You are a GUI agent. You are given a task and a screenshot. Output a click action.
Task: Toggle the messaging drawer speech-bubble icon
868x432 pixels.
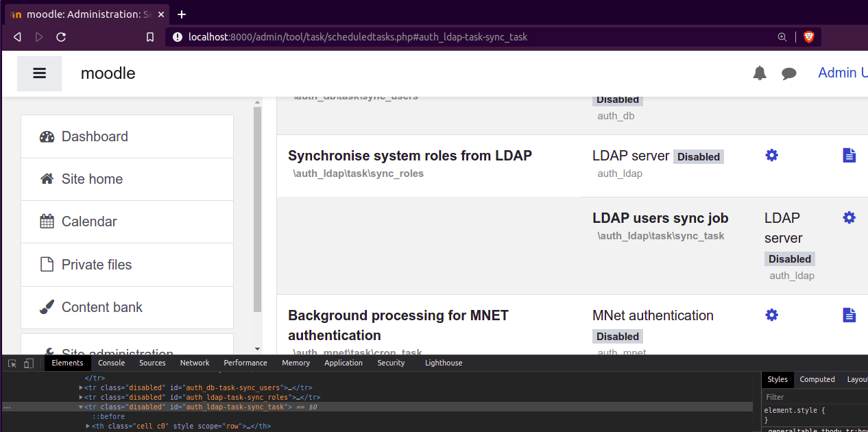click(789, 73)
